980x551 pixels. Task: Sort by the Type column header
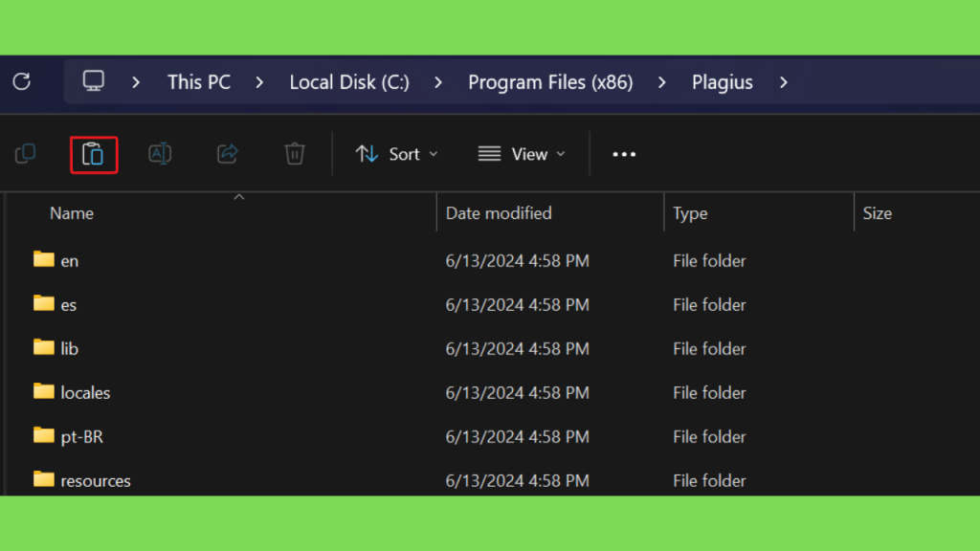coord(690,213)
